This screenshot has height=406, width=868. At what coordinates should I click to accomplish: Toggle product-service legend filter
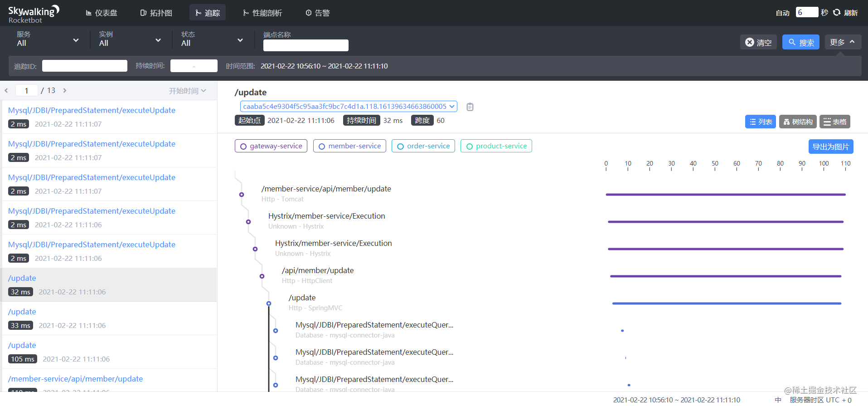496,146
